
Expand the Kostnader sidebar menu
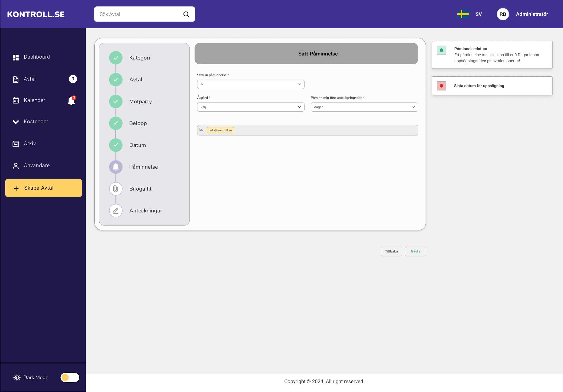[36, 122]
